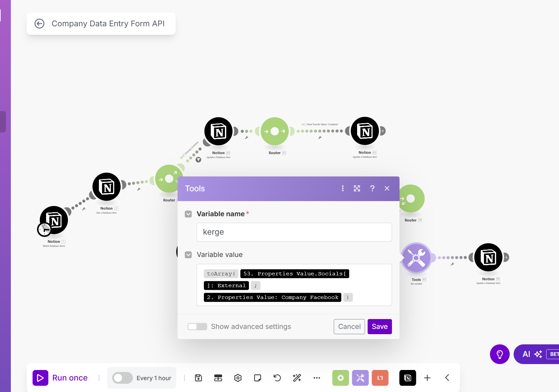
Task: Click the auto-align magic wand icon
Action: pos(297,378)
